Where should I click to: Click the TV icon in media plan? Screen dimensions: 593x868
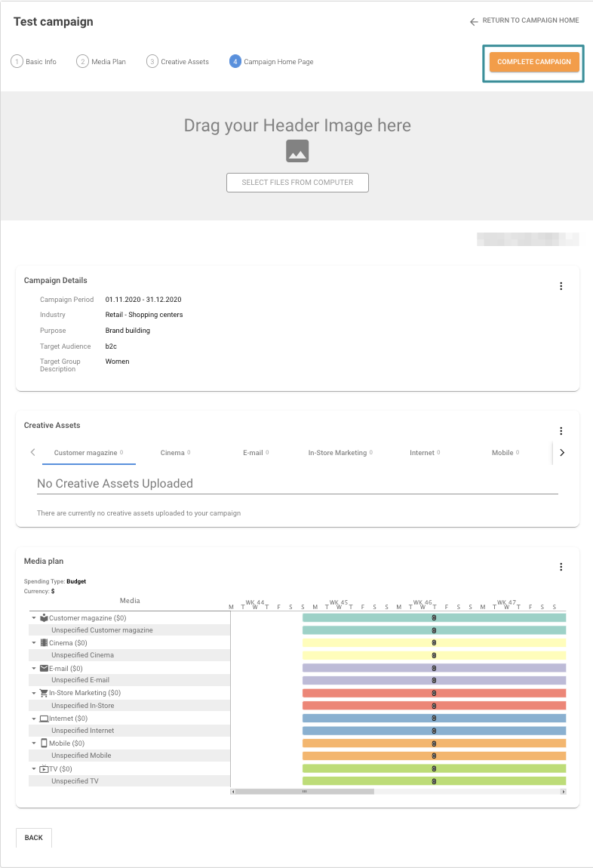click(45, 768)
